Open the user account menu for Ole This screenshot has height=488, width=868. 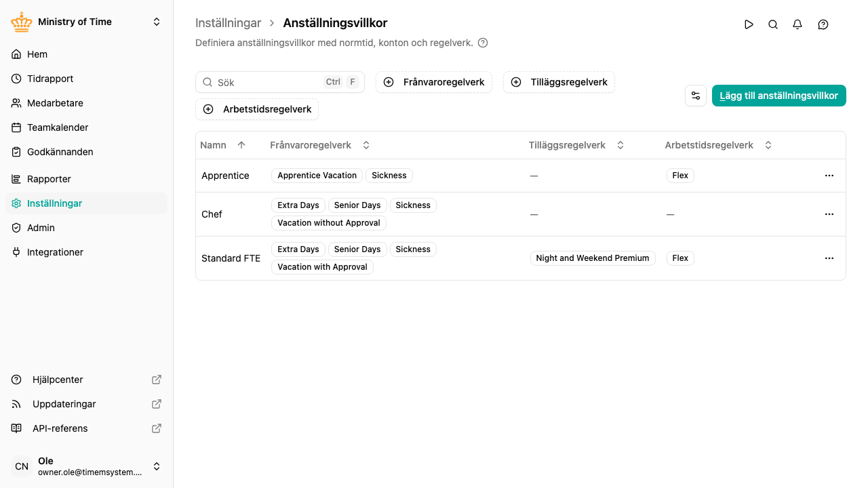click(x=87, y=466)
